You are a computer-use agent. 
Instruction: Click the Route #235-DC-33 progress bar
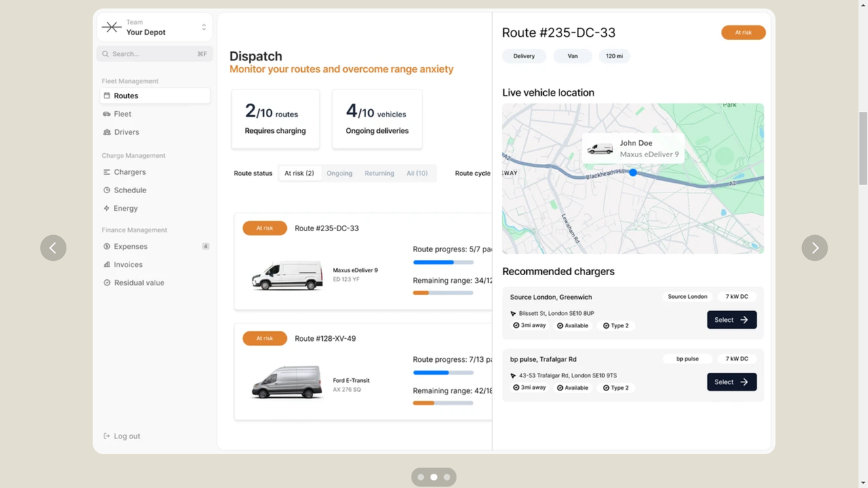point(443,262)
